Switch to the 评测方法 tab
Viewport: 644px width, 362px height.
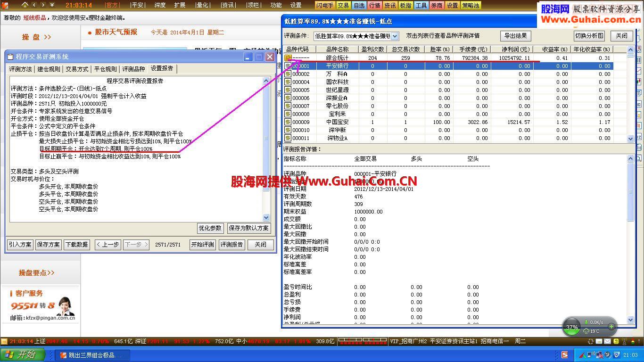(21, 69)
